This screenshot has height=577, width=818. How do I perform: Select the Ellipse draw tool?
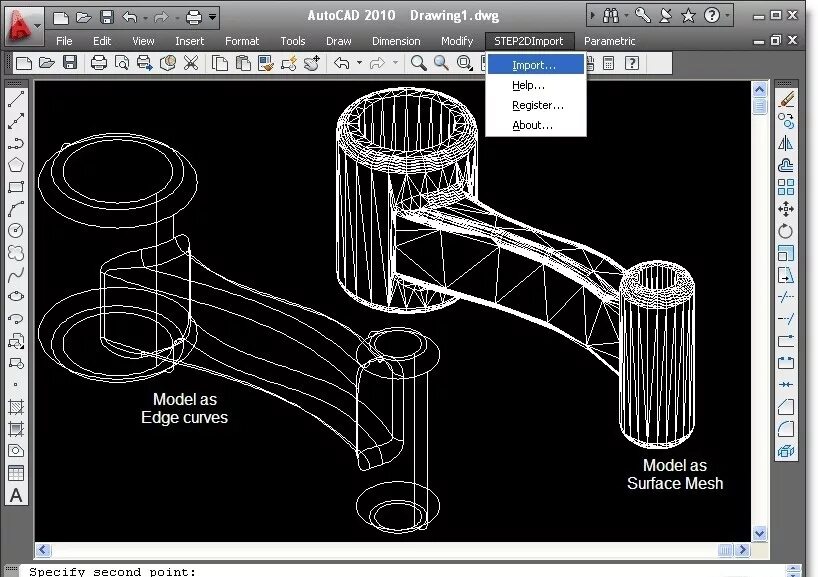pos(16,296)
